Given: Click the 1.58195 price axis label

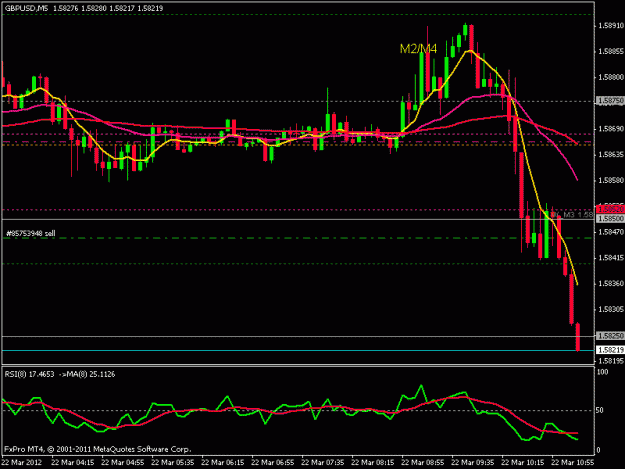Looking at the screenshot, I should (611, 361).
